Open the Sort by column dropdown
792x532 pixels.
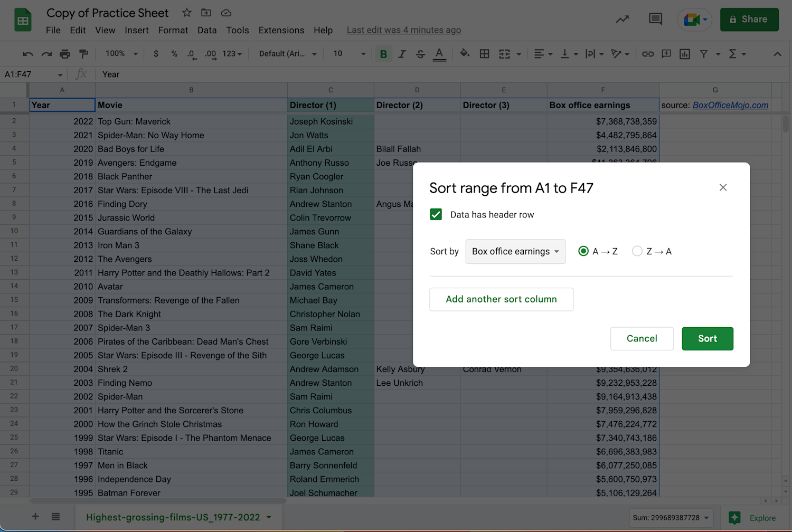515,251
